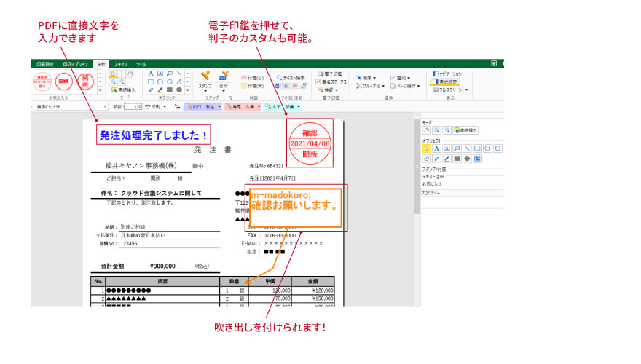Switch to hand grab mode in ribbon

130,74
